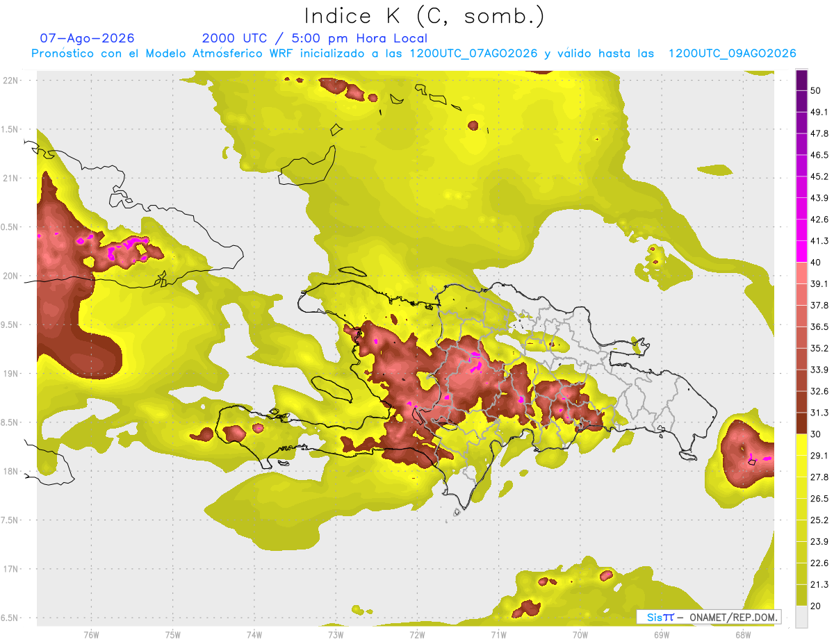
Task: Click the "17N" latitude label
Action: coord(10,569)
